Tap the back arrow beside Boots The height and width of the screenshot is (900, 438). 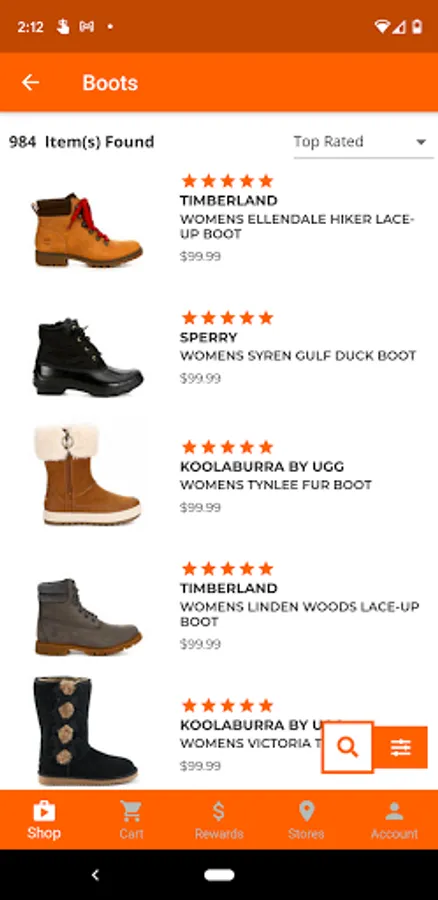(x=30, y=83)
